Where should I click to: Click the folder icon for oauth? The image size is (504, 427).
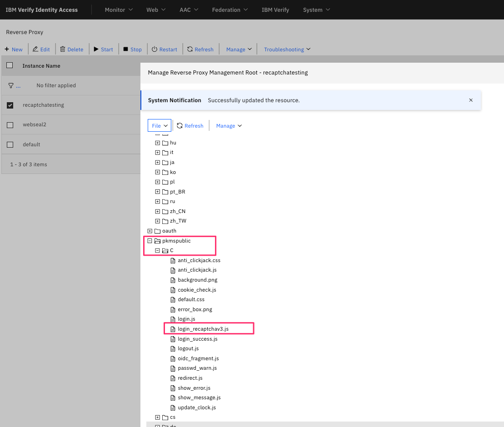(158, 231)
